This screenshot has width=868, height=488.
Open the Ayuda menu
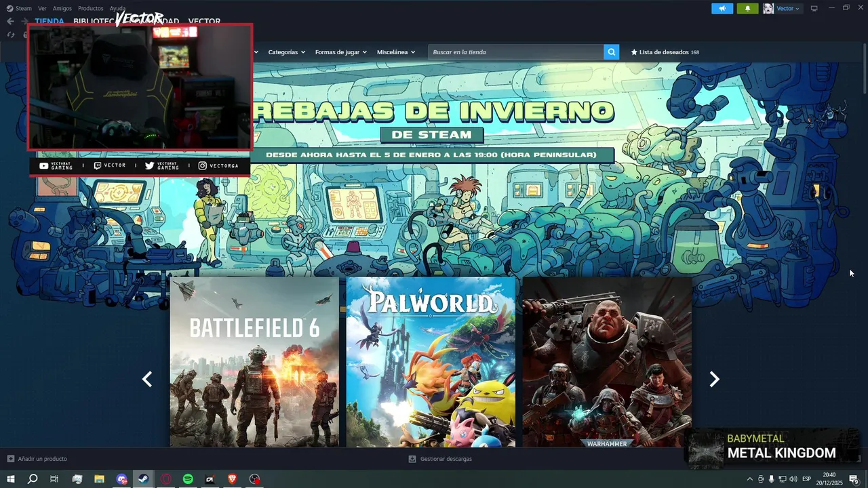[117, 8]
